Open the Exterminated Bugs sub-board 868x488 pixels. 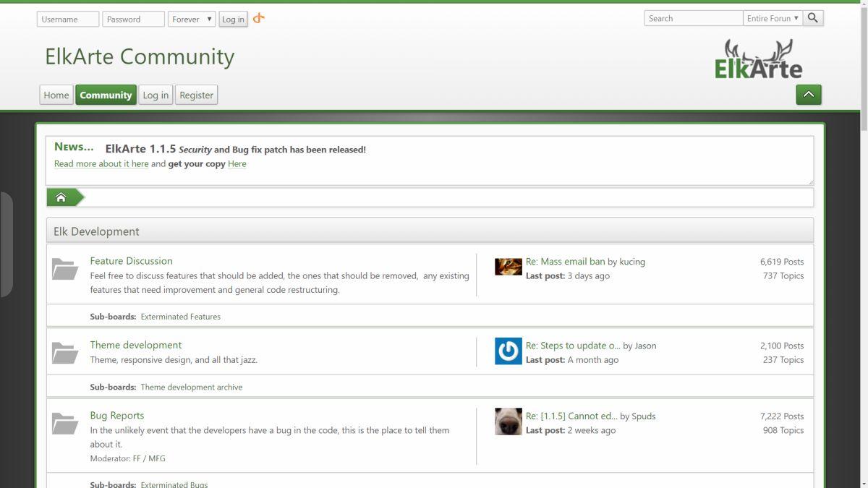pos(174,484)
